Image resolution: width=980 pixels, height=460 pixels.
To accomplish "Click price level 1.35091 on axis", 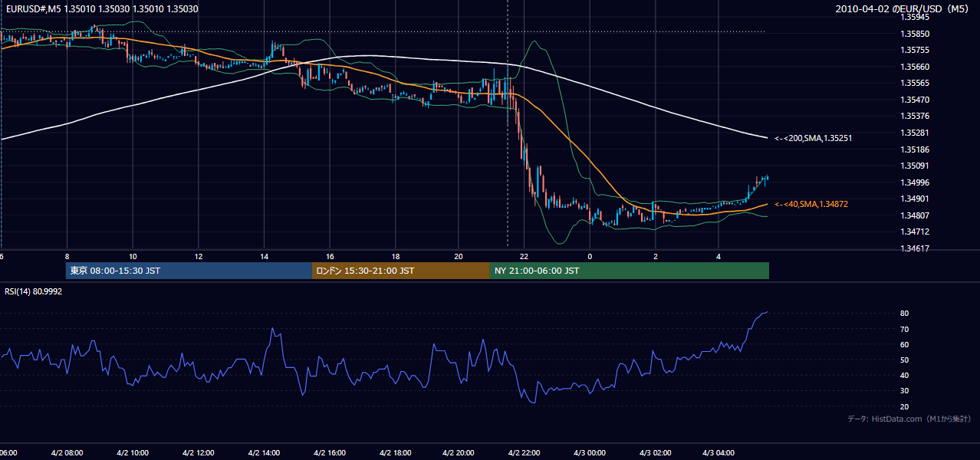I will tap(916, 166).
